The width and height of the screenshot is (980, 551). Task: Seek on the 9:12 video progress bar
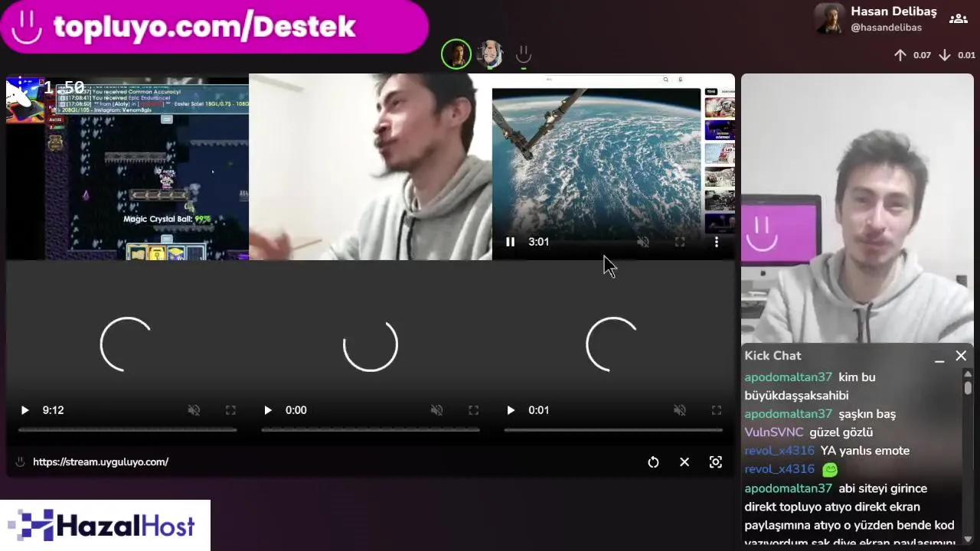click(x=128, y=429)
